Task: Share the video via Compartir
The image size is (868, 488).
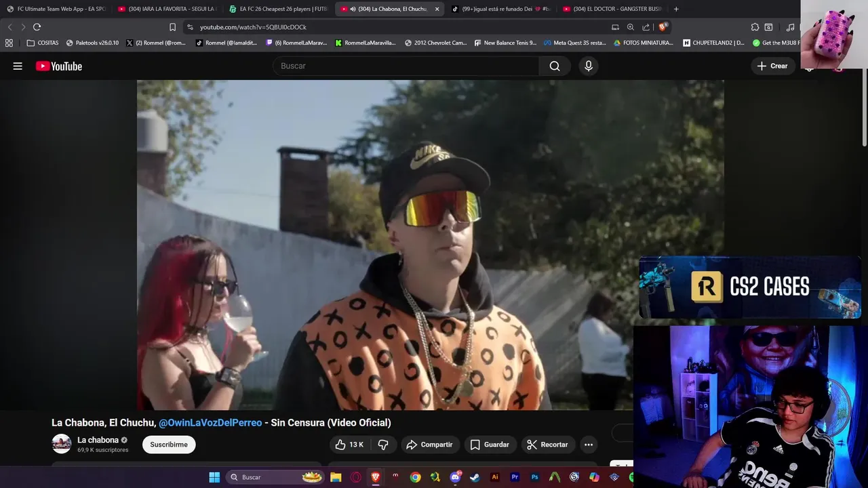Action: (x=429, y=445)
